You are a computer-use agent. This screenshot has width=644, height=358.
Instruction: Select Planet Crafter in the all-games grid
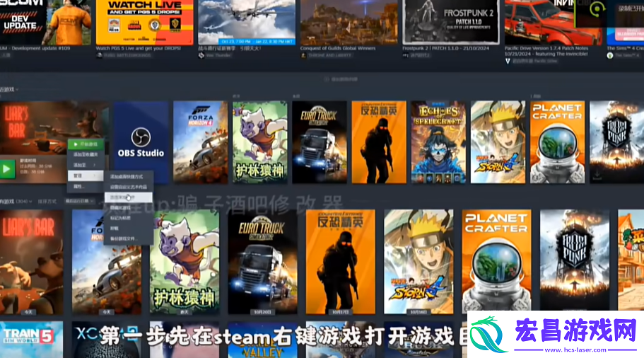tap(496, 262)
